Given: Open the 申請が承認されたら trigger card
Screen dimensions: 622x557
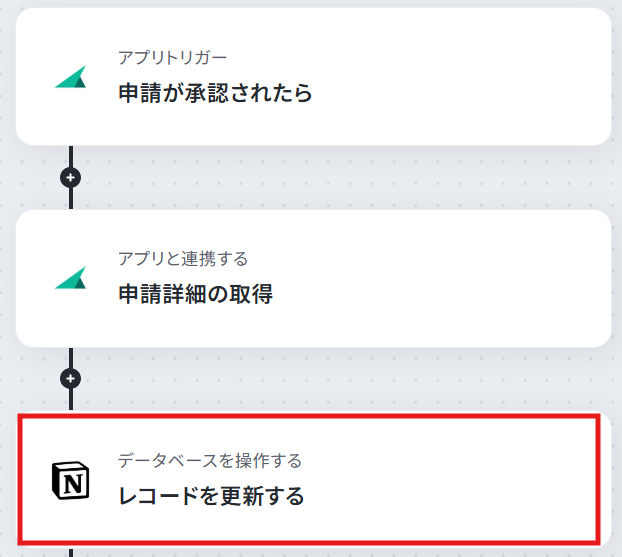Looking at the screenshot, I should [313, 77].
